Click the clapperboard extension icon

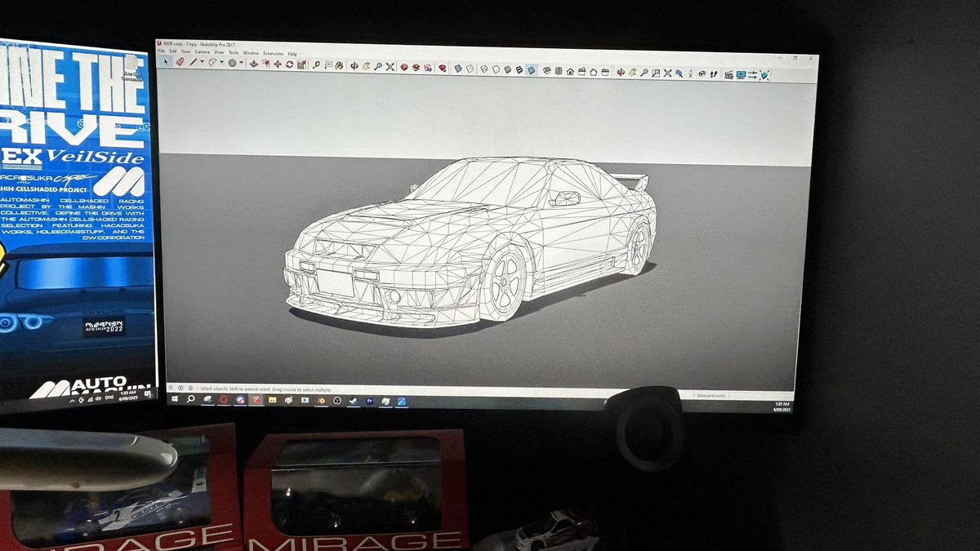tap(729, 74)
